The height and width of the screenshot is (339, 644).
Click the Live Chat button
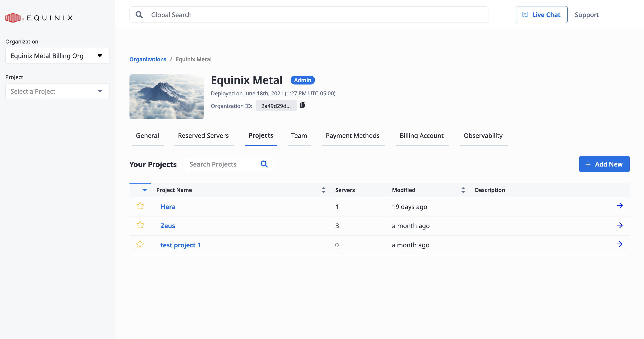(x=541, y=15)
